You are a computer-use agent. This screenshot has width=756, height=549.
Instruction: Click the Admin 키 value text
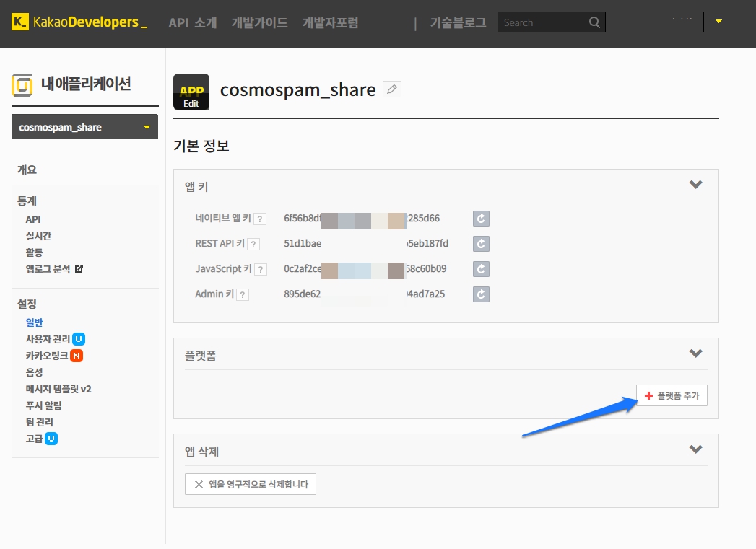(364, 294)
